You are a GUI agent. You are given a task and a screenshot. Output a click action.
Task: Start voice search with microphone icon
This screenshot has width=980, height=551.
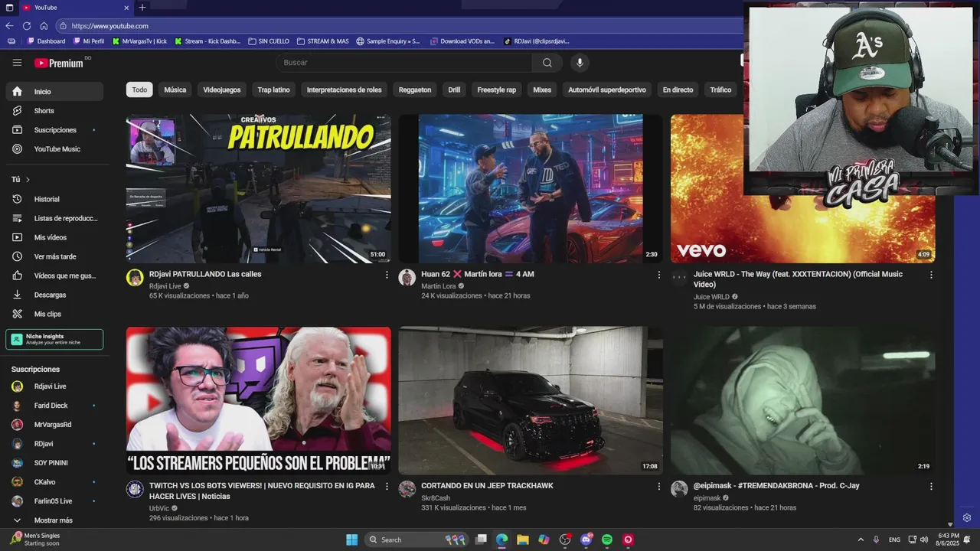580,63
